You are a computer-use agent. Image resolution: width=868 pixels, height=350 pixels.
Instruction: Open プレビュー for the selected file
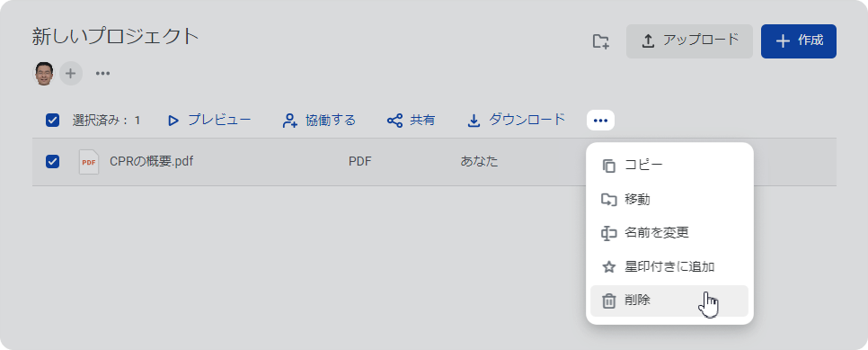click(209, 121)
